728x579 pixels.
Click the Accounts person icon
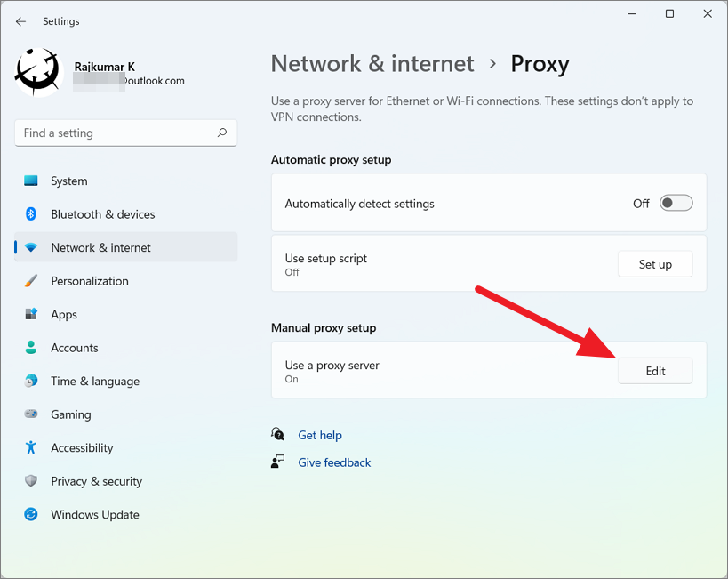[31, 348]
